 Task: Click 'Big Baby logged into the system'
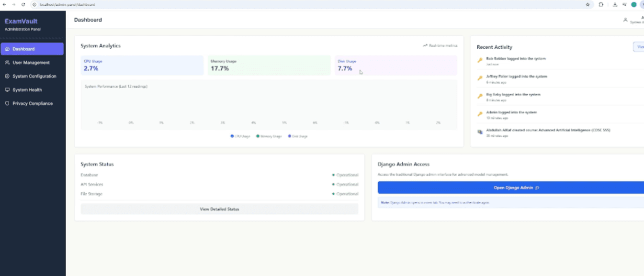[x=513, y=94]
